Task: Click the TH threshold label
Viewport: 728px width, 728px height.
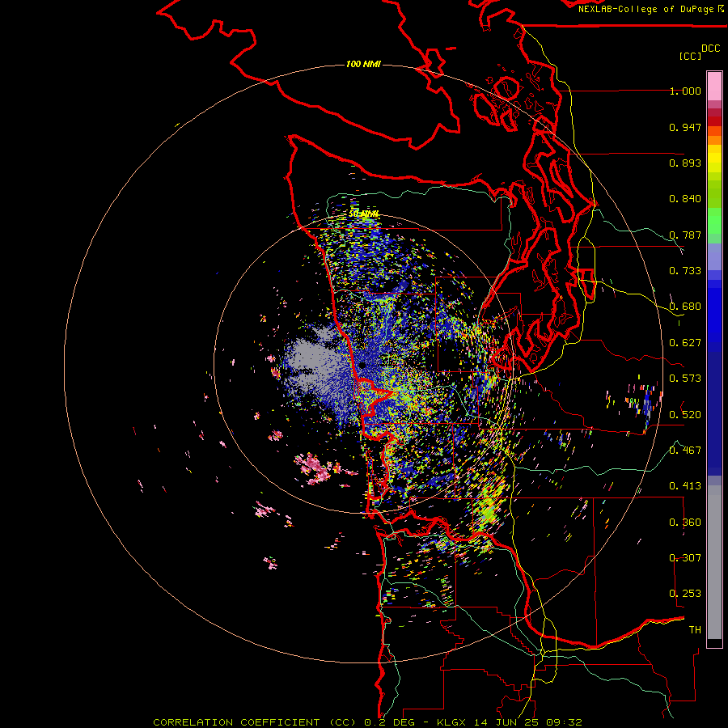Action: 695,630
